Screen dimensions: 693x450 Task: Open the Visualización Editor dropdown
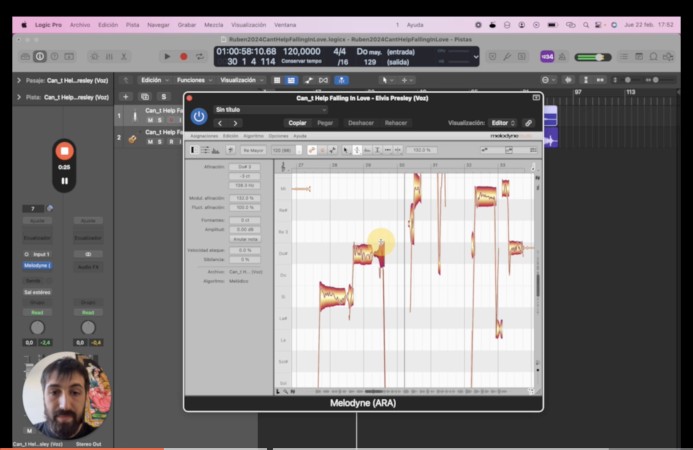(503, 123)
